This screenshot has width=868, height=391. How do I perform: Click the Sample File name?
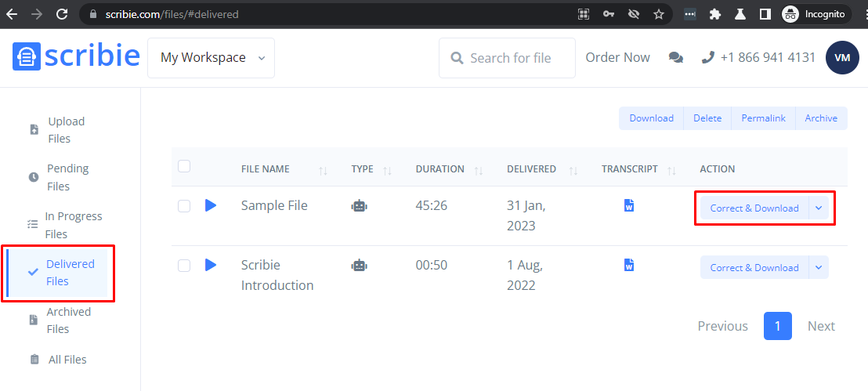pos(274,205)
